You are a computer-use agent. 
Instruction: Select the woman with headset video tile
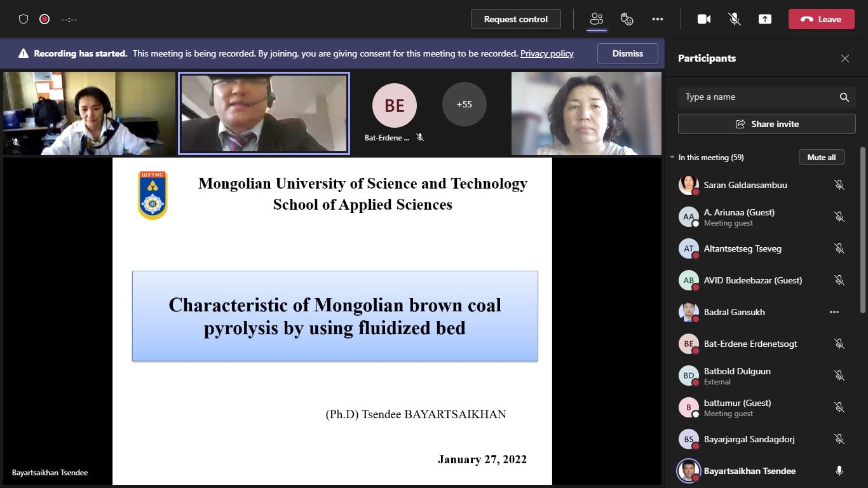[89, 113]
